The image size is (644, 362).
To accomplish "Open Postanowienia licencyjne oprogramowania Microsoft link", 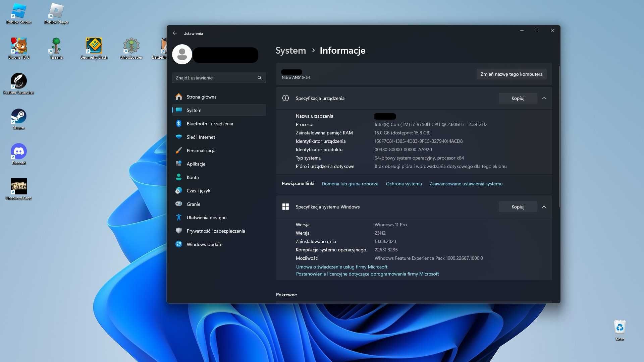I will tap(367, 274).
